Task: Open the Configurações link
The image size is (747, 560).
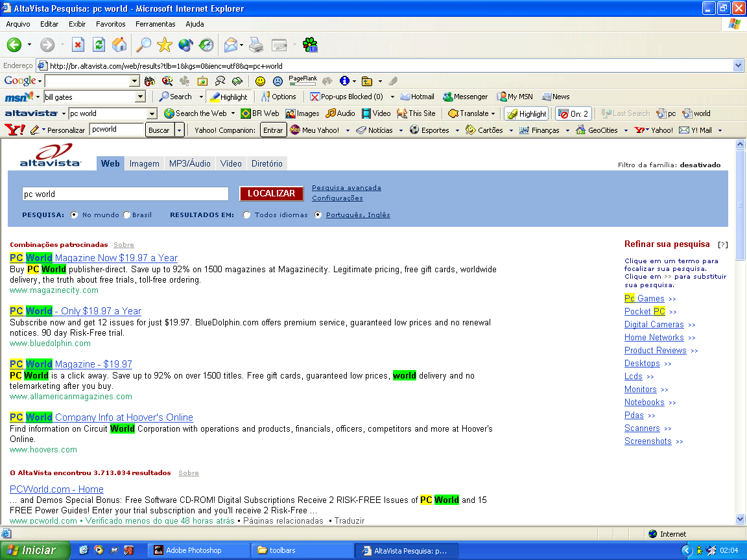Action: click(x=337, y=198)
